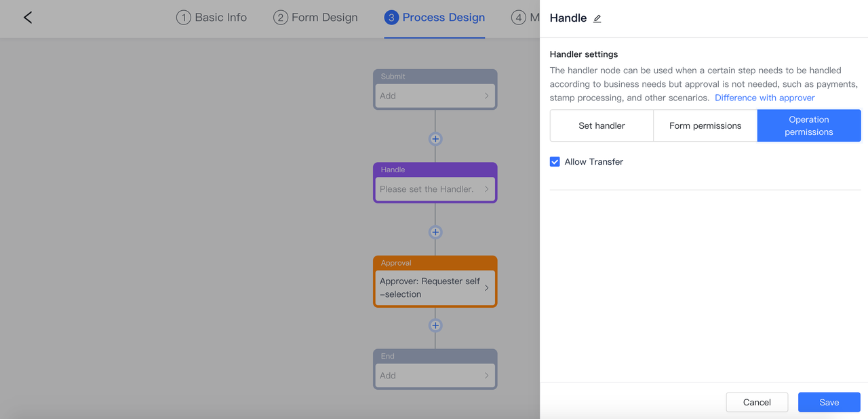This screenshot has width=868, height=419.
Task: Switch to the Set handler tab
Action: (601, 125)
